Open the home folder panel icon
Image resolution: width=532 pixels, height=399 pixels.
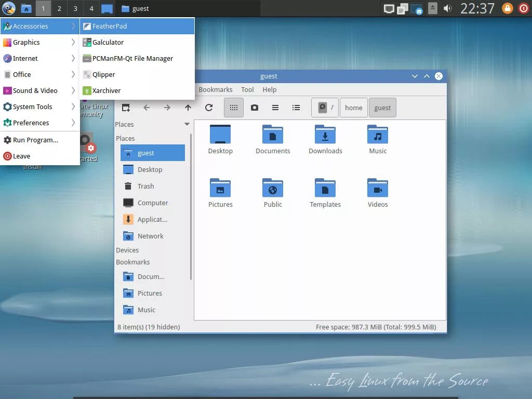[26, 8]
